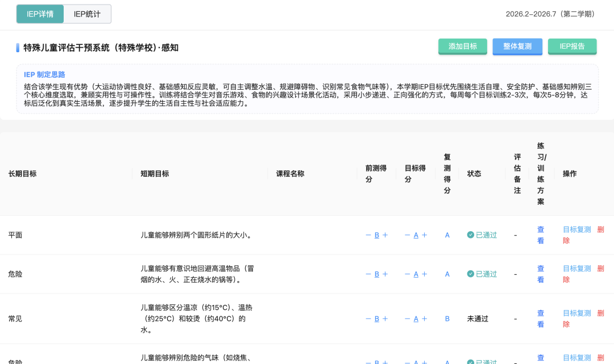The height and width of the screenshot is (364, 614).
Task: Click the 长期目标 column header
Action: (22, 174)
